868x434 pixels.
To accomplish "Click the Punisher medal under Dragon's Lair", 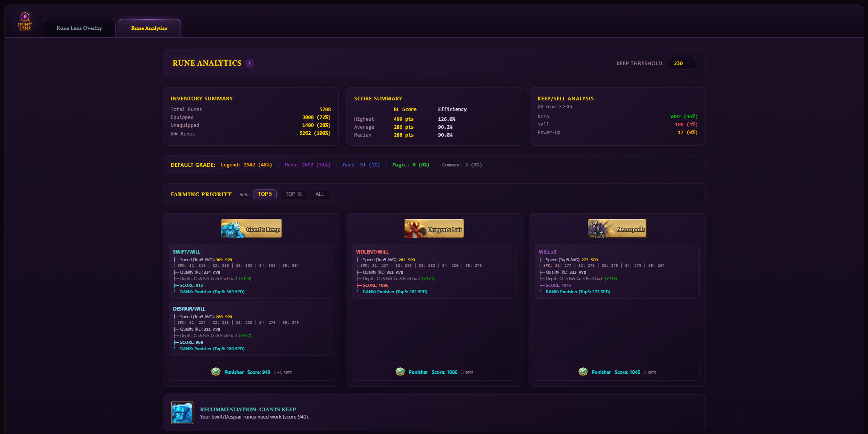I will pyautogui.click(x=400, y=372).
